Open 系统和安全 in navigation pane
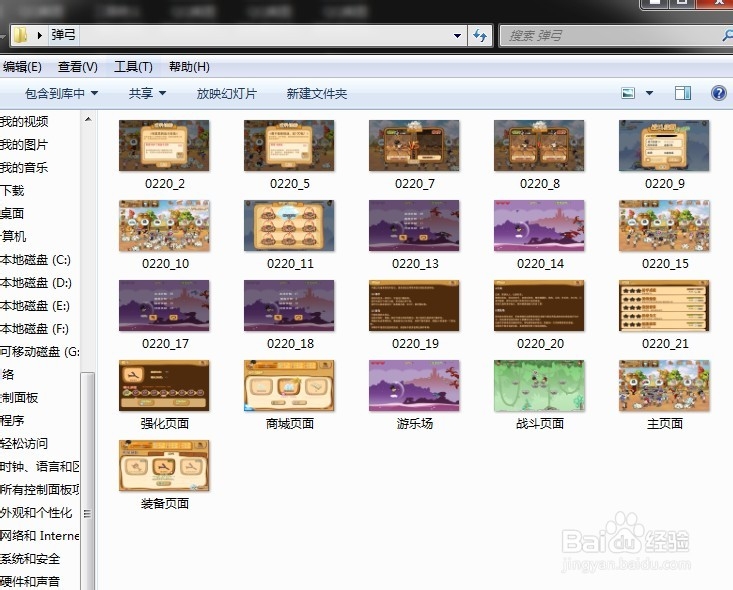Viewport: 733px width, 590px height. click(x=30, y=558)
